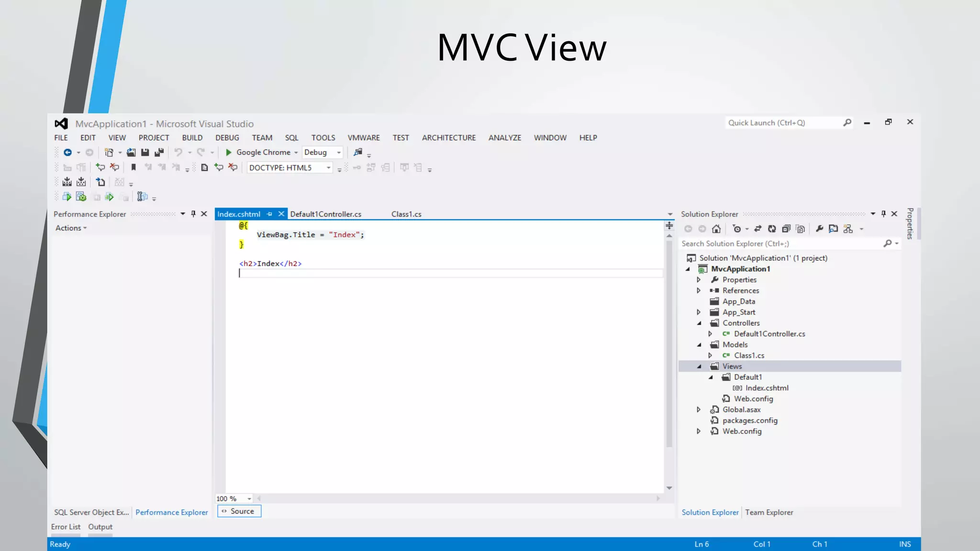Switch to the Default1Controller.cs tab
980x551 pixels.
point(325,214)
